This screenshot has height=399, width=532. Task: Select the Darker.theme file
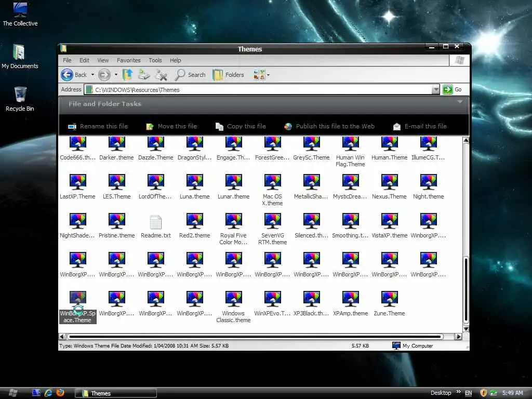(116, 148)
